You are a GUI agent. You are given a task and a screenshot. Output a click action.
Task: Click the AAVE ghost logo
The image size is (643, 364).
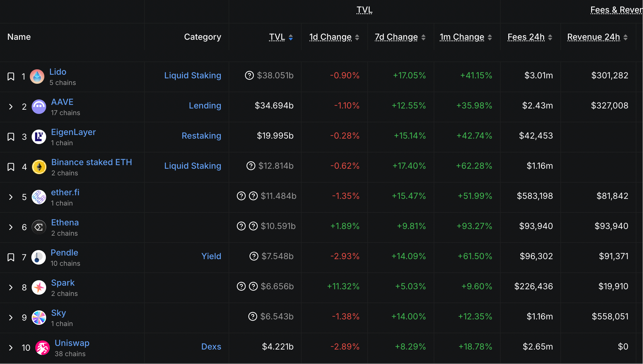pos(39,107)
